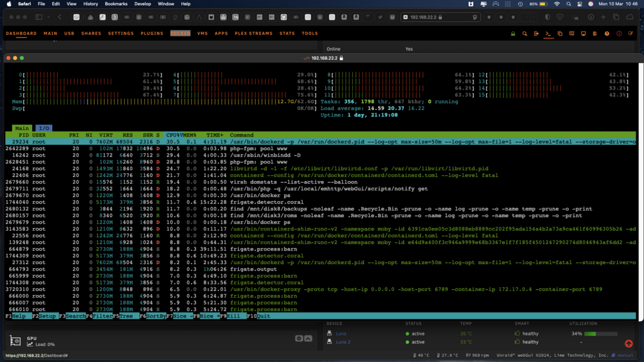Open the manual link in footer

pyautogui.click(x=625, y=356)
